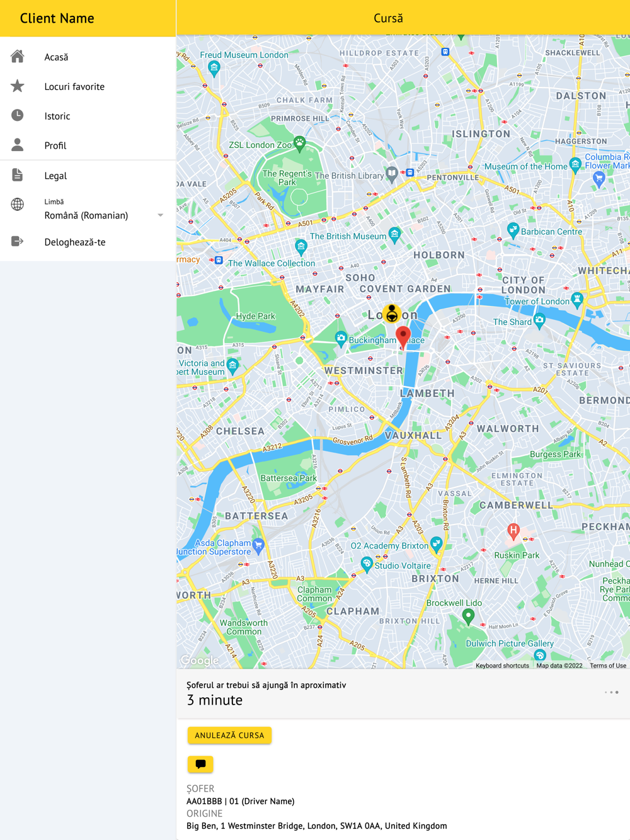Click the document icon for Legal
Viewport: 630px width, 840px height.
[18, 176]
